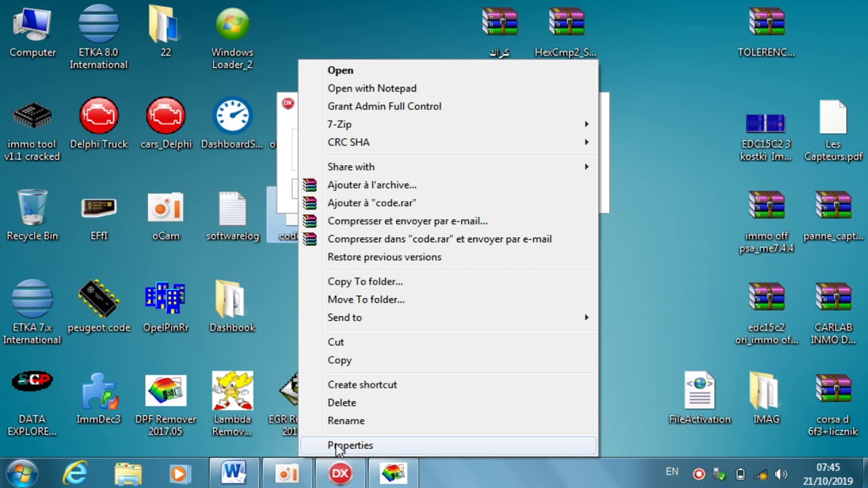Select the panne_capt... archive icon
The height and width of the screenshot is (488, 868).
[x=833, y=215]
